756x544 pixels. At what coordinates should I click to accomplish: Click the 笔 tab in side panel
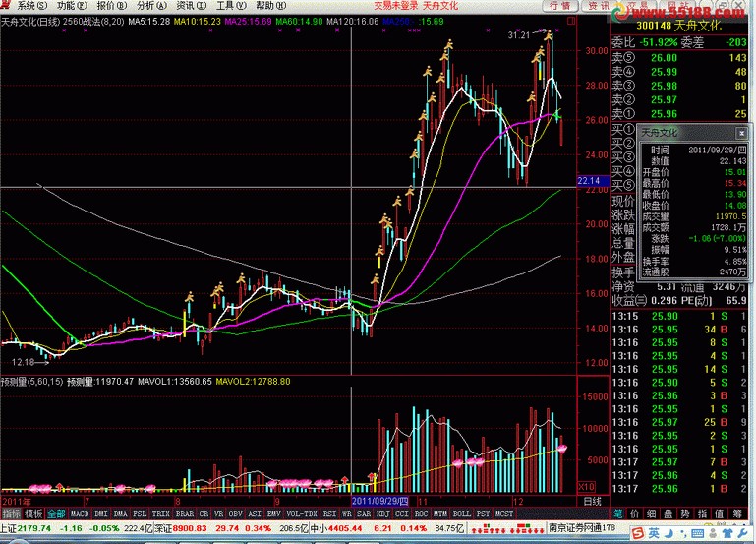tap(619, 514)
